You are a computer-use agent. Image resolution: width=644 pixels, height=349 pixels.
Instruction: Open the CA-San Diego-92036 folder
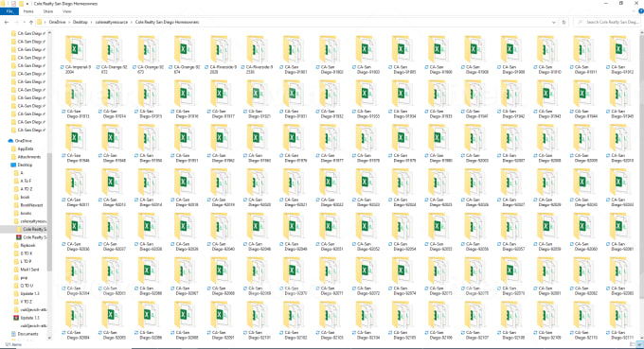pos(77,233)
